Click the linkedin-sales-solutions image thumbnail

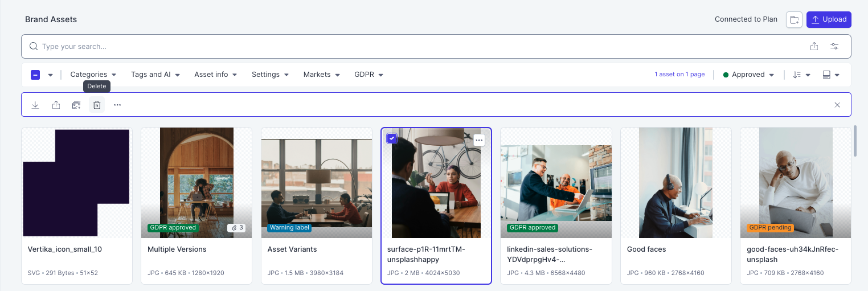click(x=556, y=182)
